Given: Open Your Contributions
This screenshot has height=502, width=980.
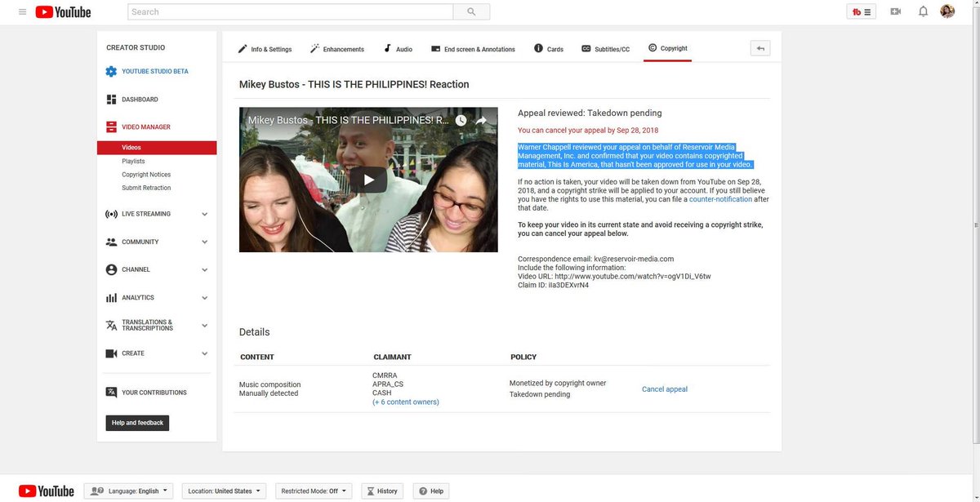Looking at the screenshot, I should tap(154, 393).
